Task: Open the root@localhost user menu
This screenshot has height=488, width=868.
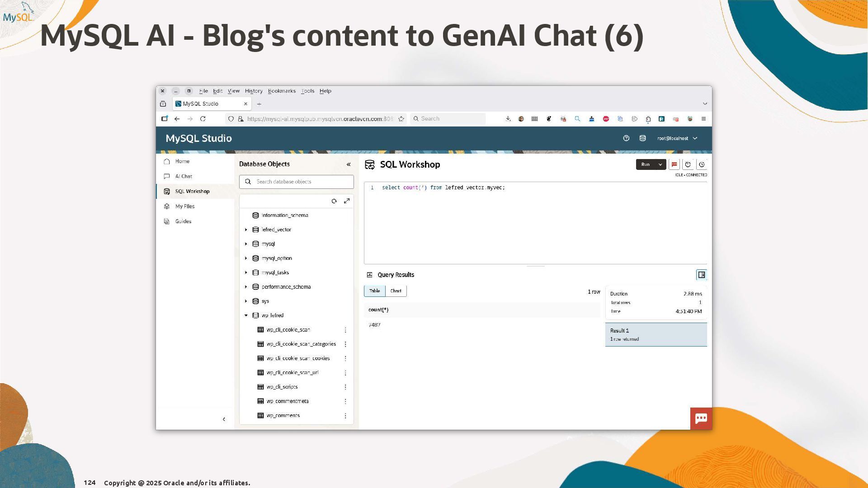Action: [677, 138]
